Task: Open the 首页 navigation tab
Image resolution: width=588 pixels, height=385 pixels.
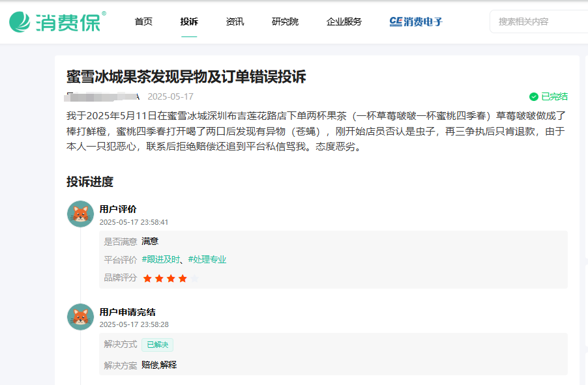Action: [143, 21]
